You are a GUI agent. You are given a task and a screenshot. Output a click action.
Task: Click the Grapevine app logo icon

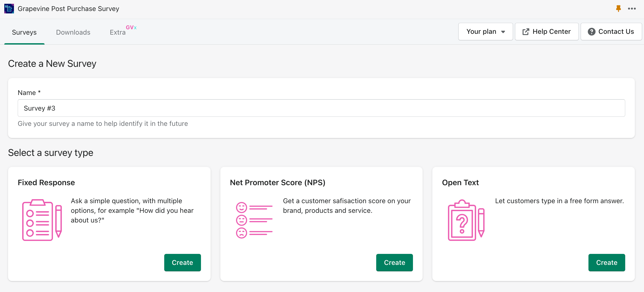9,9
